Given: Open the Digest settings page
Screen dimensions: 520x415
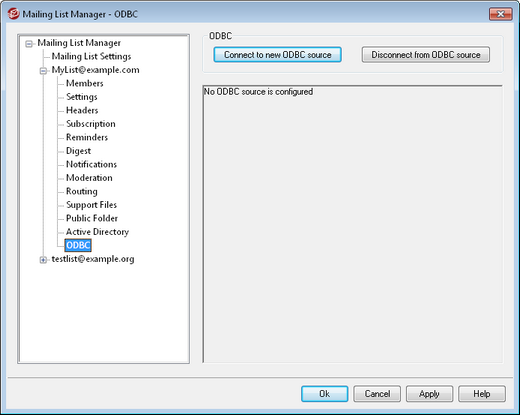Looking at the screenshot, I should tap(78, 151).
